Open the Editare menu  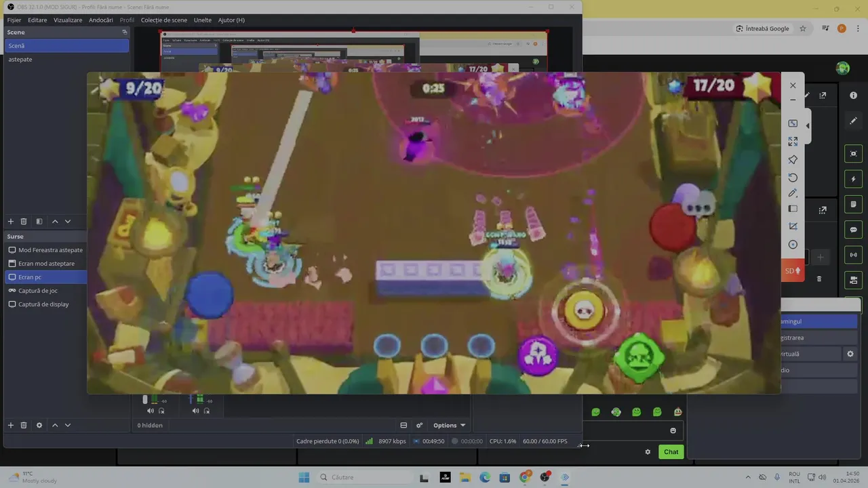37,20
